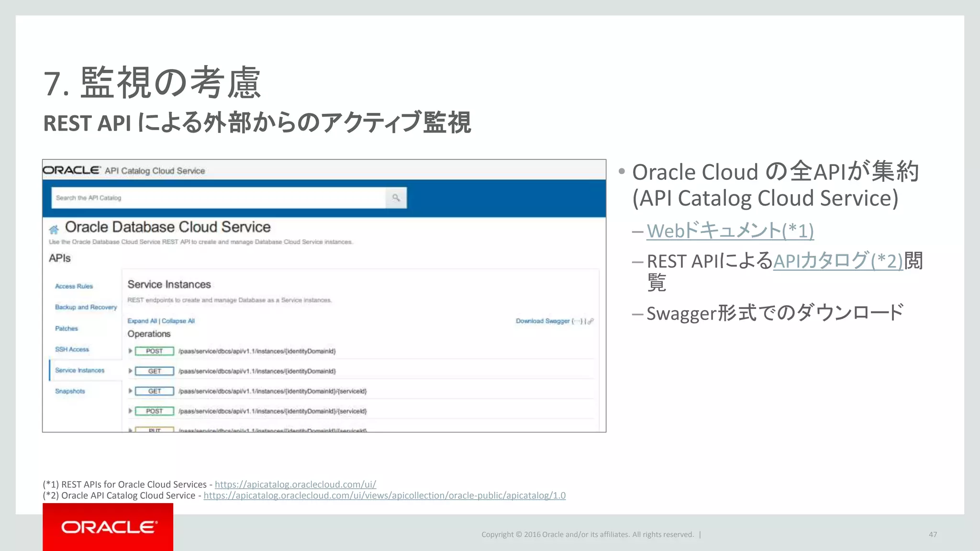Open the Webドキュメント(*1) hyperlink
Screen dimensions: 980x551
730,231
